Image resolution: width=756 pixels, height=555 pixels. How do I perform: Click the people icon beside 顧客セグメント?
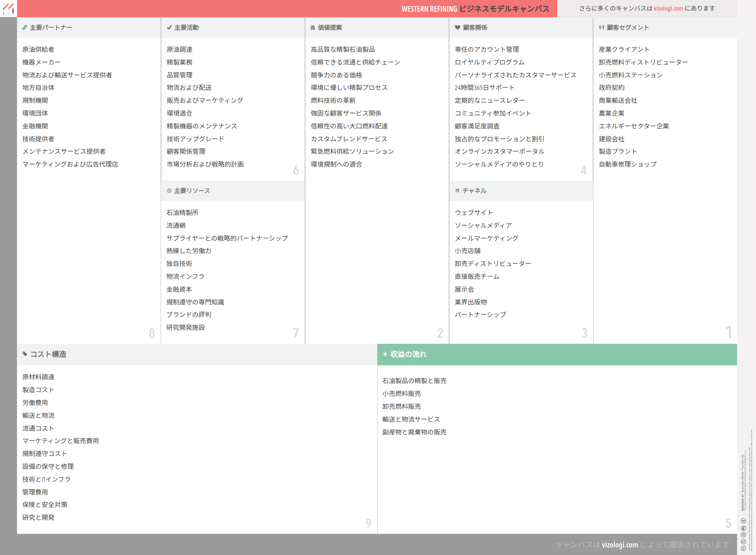click(x=601, y=28)
